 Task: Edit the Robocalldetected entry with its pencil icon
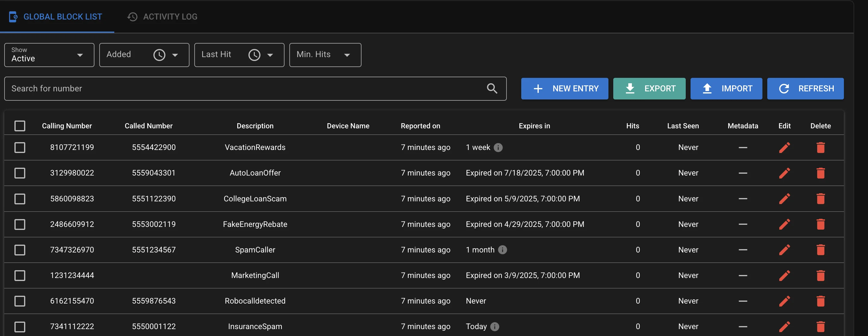[x=784, y=301]
